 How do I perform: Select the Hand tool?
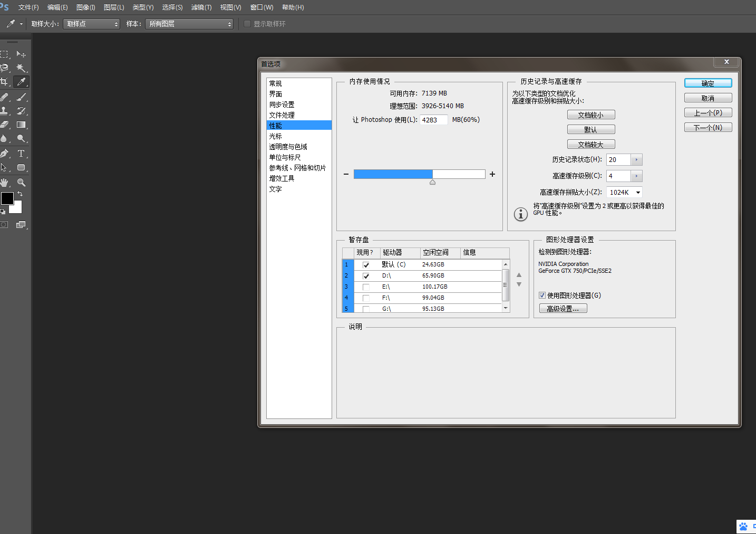pyautogui.click(x=5, y=183)
